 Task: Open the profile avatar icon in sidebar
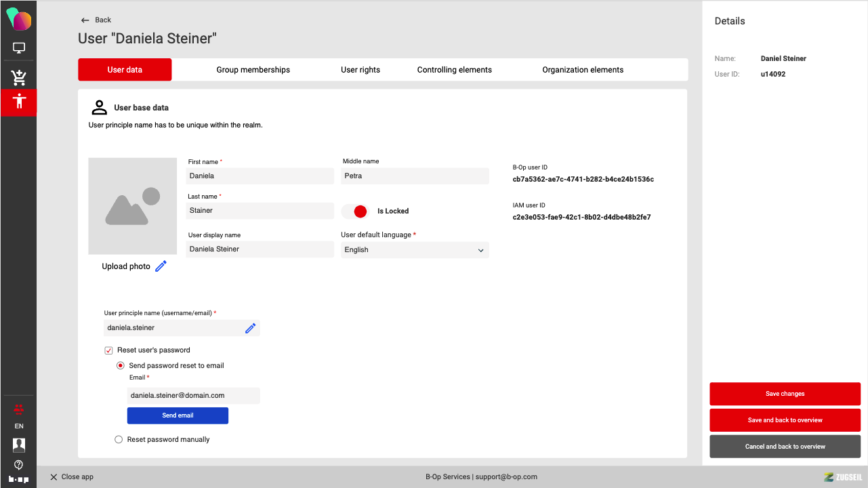[19, 445]
